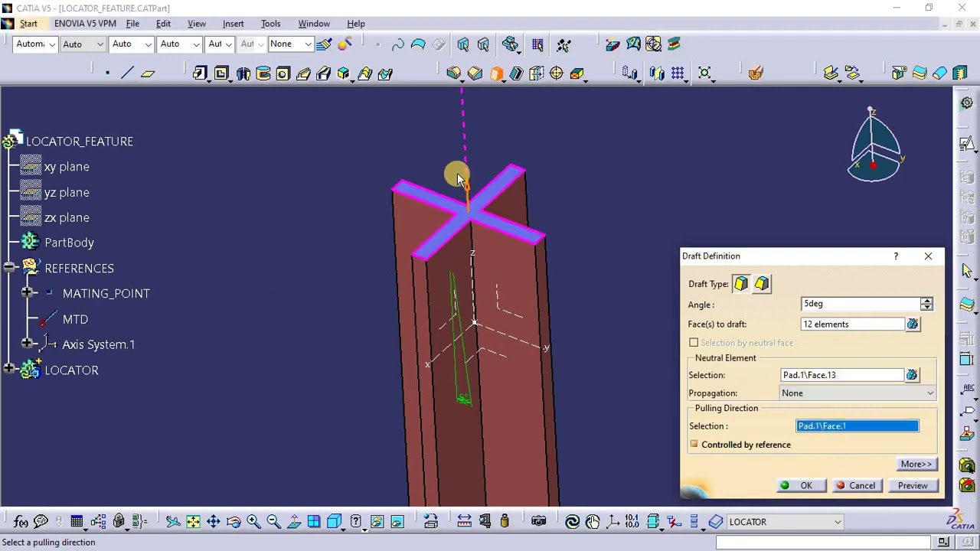Click the Pan view icon
This screenshot has width=980, height=551.
click(214, 522)
